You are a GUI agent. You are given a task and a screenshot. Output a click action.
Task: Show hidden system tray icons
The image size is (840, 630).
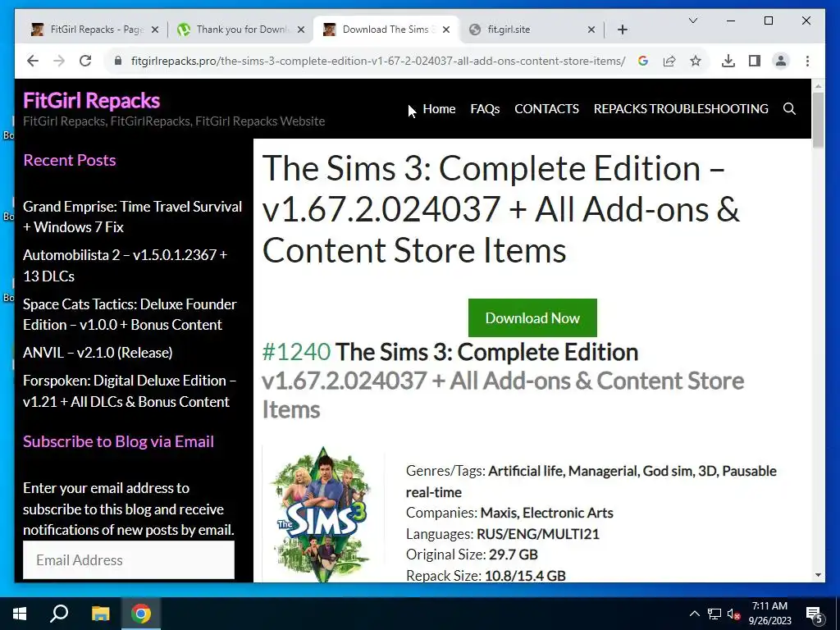(694, 614)
